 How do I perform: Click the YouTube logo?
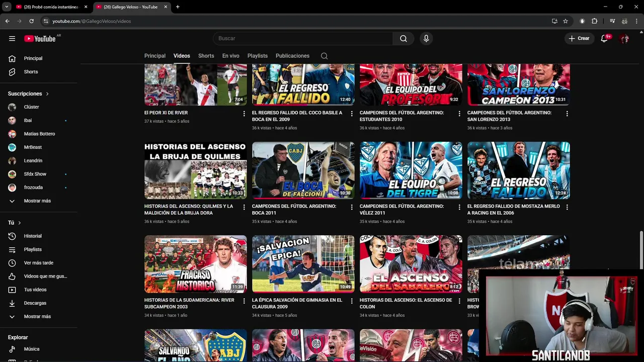click(40, 39)
